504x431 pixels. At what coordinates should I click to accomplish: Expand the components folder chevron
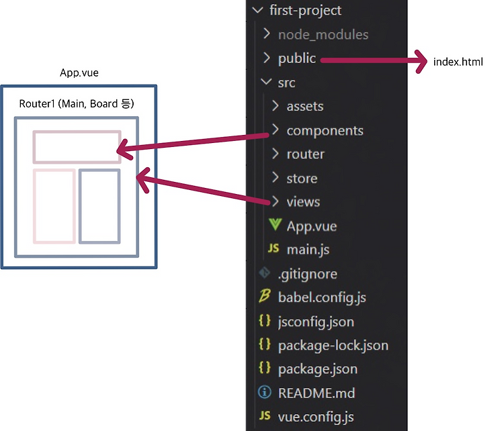[x=275, y=130]
